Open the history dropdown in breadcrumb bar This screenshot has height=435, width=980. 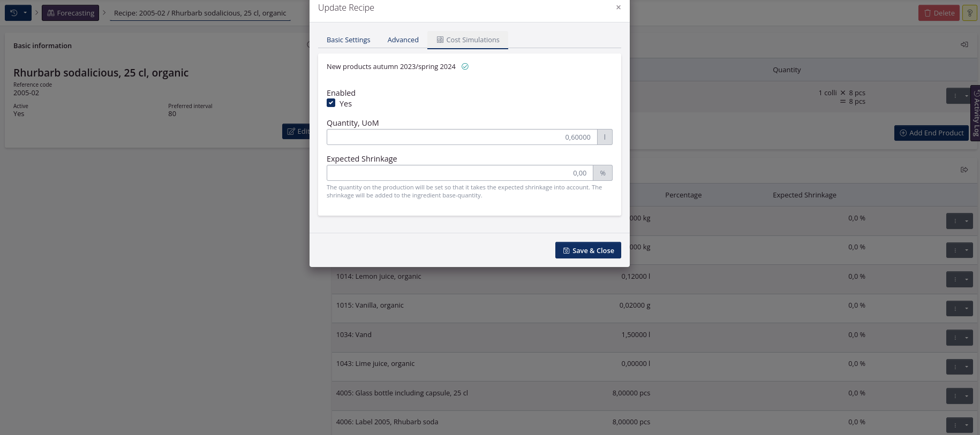pos(18,13)
